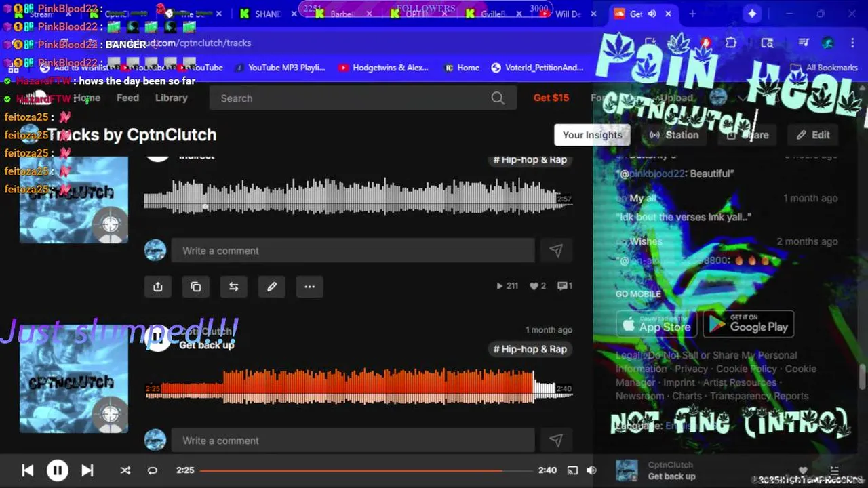
Task: Send comment on the first track
Action: (x=556, y=251)
